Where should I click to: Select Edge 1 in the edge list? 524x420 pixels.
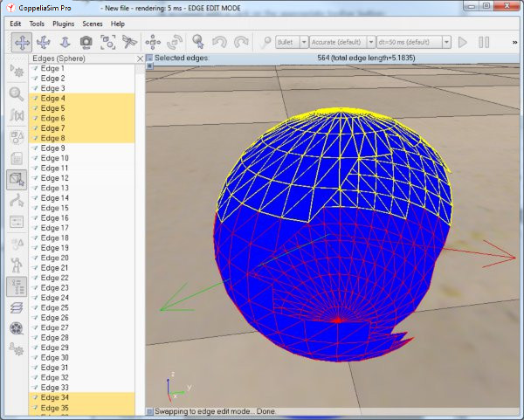click(x=82, y=68)
